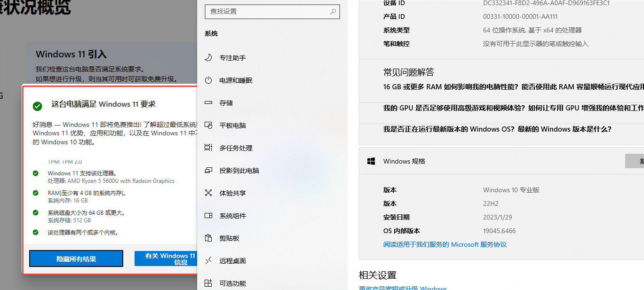The height and width of the screenshot is (290, 644).
Task: Click the version value 22H2
Action: coord(491,204)
